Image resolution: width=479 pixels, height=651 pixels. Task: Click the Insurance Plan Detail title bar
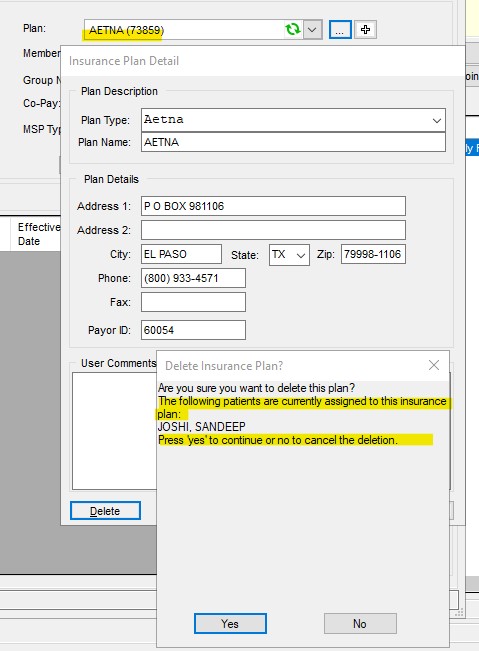(x=262, y=61)
